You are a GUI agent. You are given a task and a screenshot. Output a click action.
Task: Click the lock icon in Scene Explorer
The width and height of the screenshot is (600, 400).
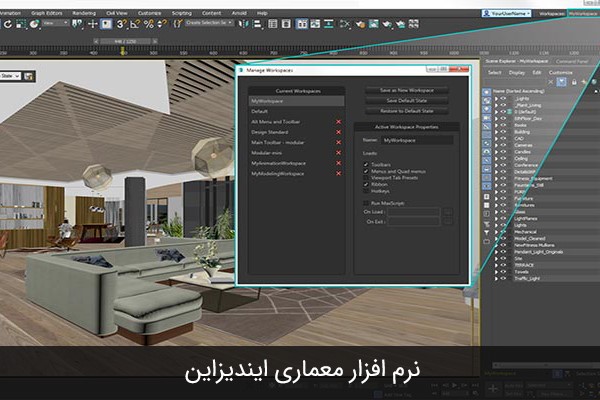click(x=574, y=82)
